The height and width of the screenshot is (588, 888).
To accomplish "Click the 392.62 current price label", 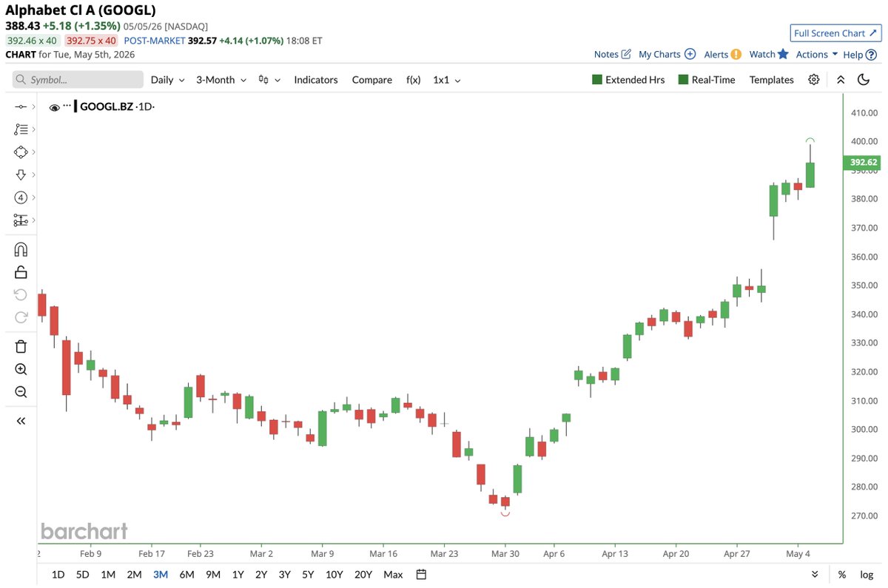I will pos(862,163).
